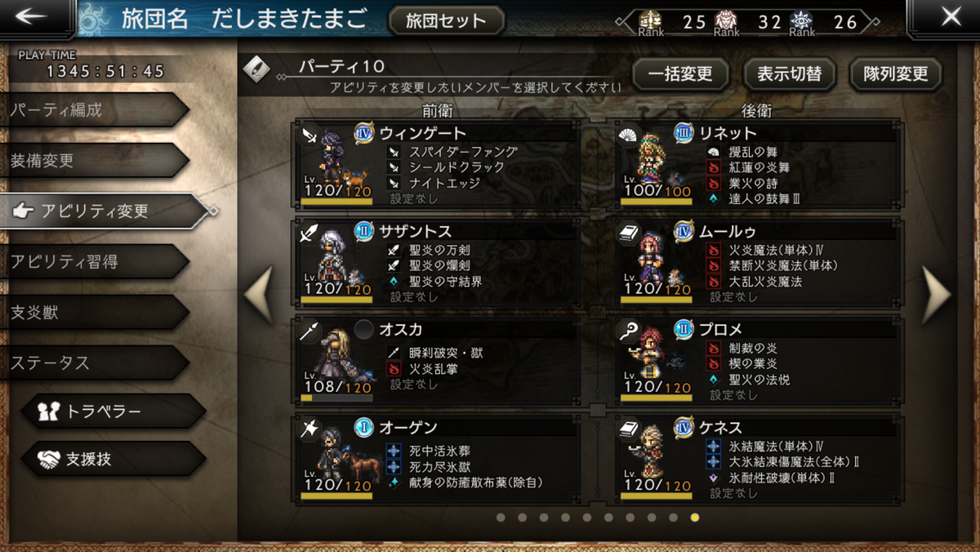Select the 装備変更 menu item
Image resolution: width=980 pixels, height=552 pixels.
coord(94,161)
